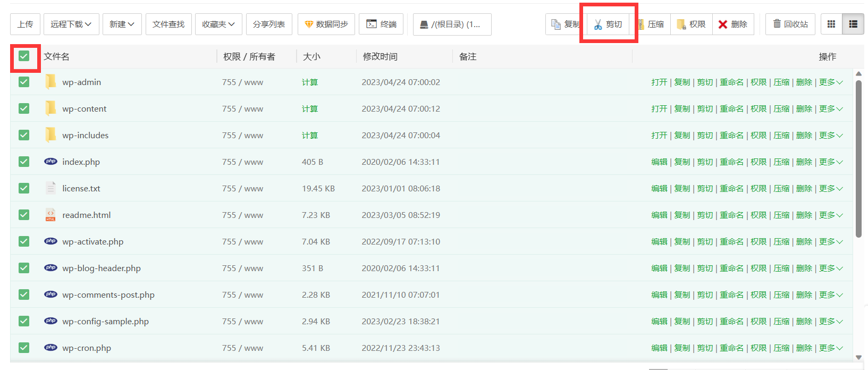Untick the checkbox for license.txt
Image resolution: width=868 pixels, height=370 pixels.
coord(24,188)
